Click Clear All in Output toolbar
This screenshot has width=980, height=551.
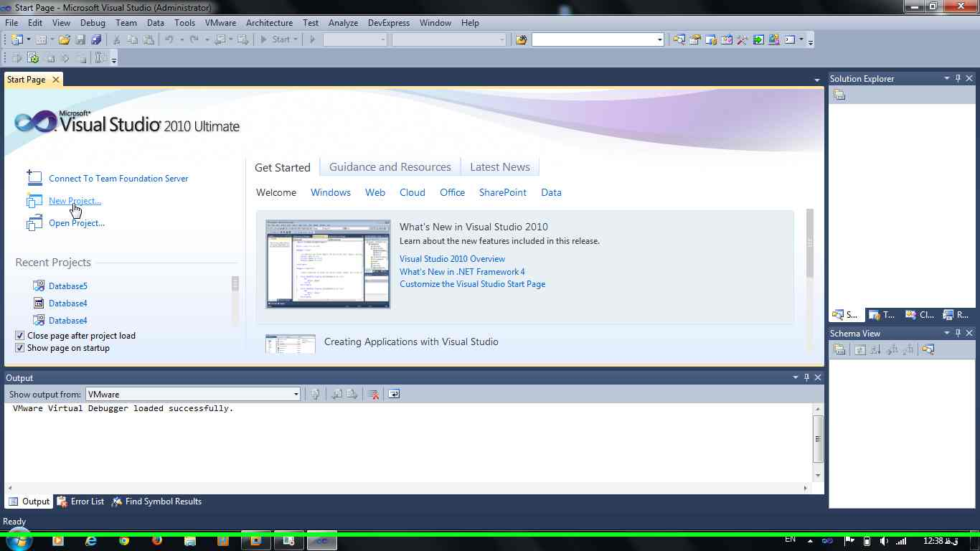click(373, 394)
